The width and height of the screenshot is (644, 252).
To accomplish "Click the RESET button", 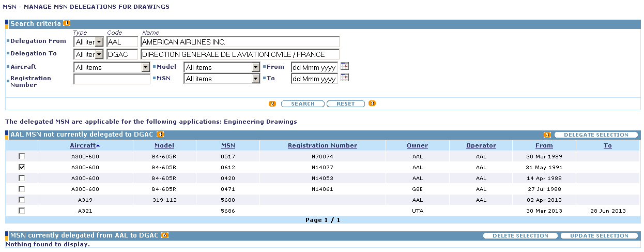I will [346, 103].
